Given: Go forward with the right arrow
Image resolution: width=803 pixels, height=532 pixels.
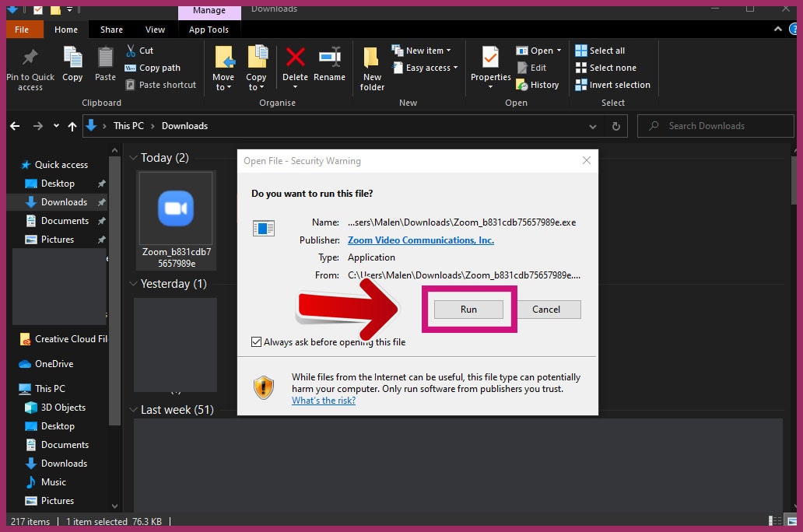Looking at the screenshot, I should (38, 126).
